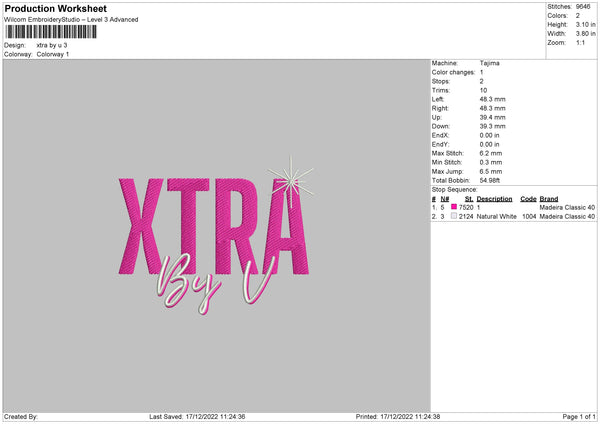The width and height of the screenshot is (600, 424).
Task: Click the 'Stop Sequence:' heading
Action: point(455,190)
